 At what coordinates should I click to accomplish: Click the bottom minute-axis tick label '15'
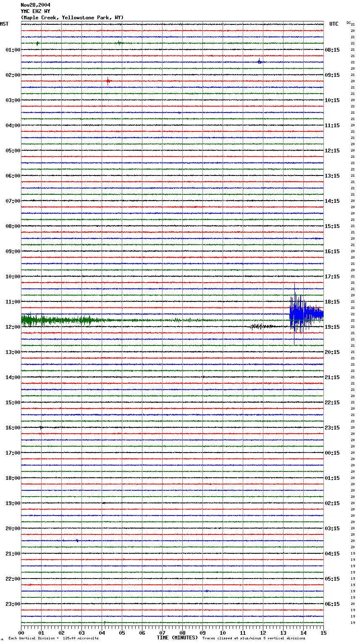323,633
